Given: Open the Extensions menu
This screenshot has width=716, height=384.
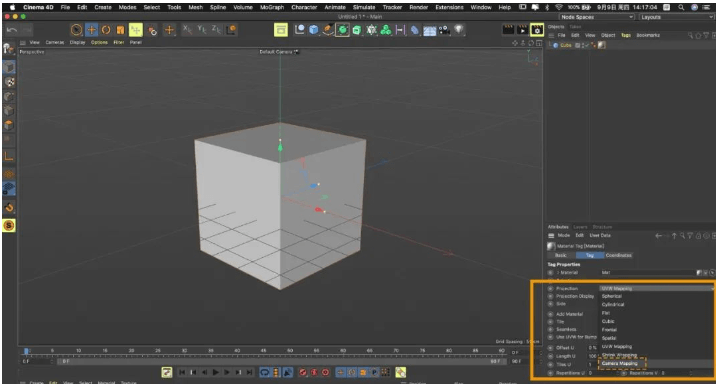Looking at the screenshot, I should click(x=449, y=7).
